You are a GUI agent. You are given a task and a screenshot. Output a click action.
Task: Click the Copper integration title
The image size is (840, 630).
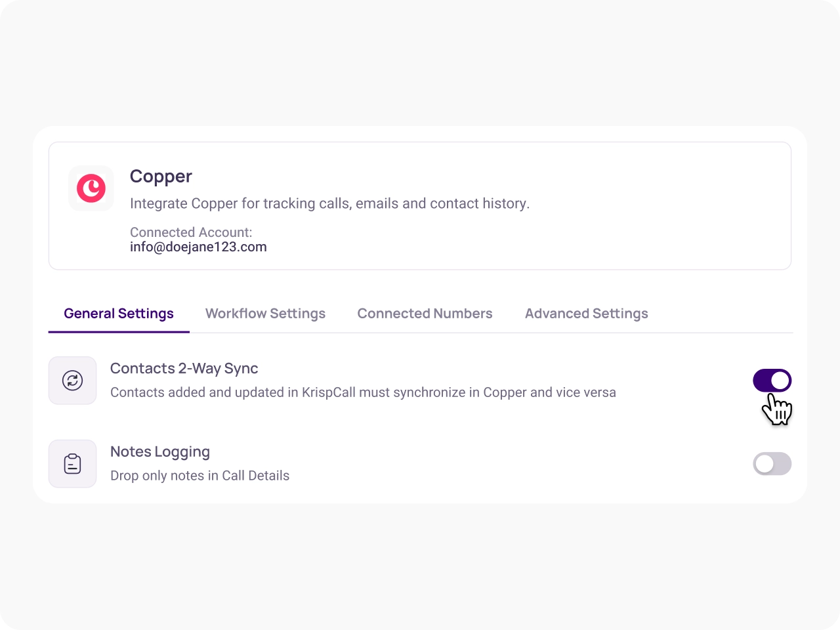coord(161,177)
